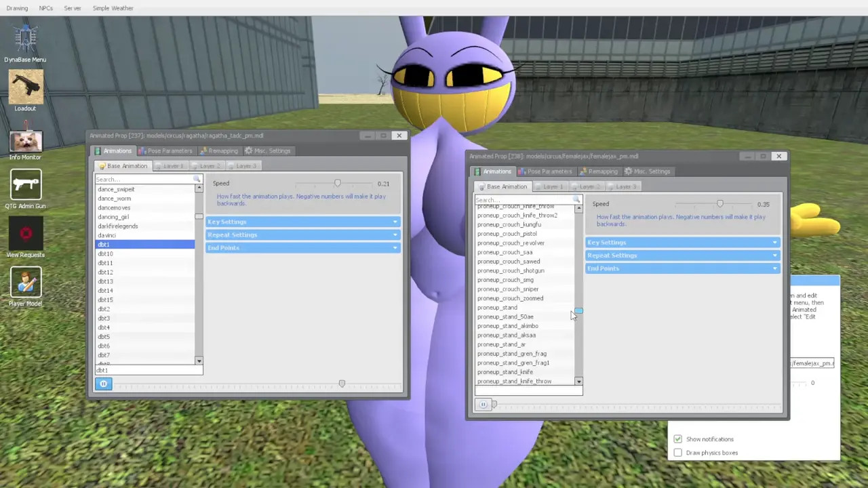Pause animation in the femalejax prop window
Image resolution: width=868 pixels, height=488 pixels.
pos(483,405)
